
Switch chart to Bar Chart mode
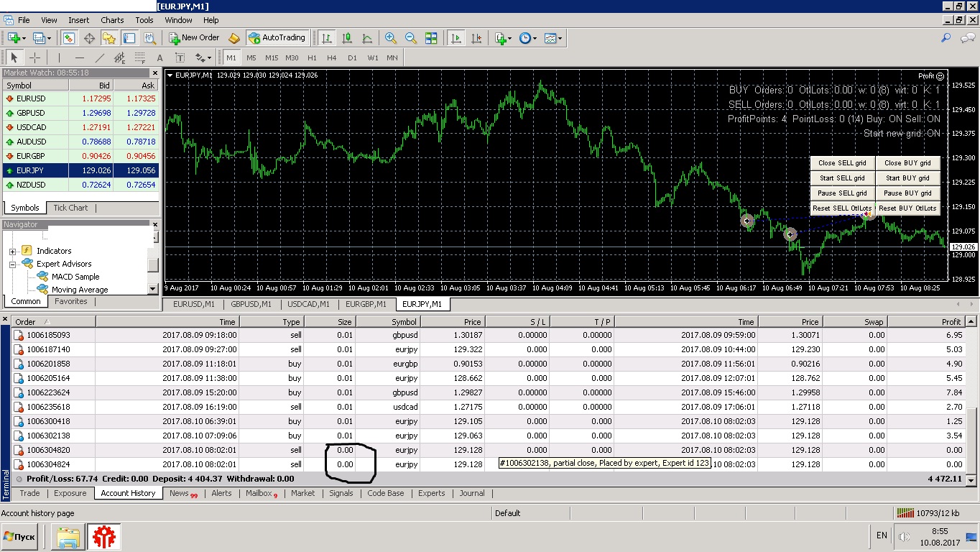tap(327, 38)
